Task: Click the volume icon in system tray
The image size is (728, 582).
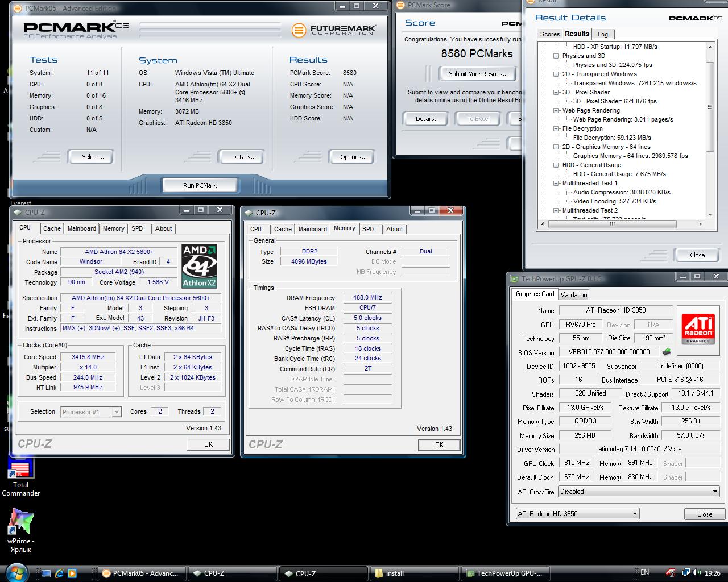Action: [697, 573]
